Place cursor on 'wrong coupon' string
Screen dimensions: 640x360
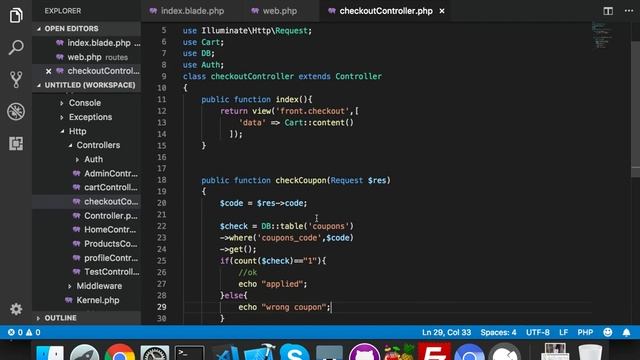click(x=294, y=307)
